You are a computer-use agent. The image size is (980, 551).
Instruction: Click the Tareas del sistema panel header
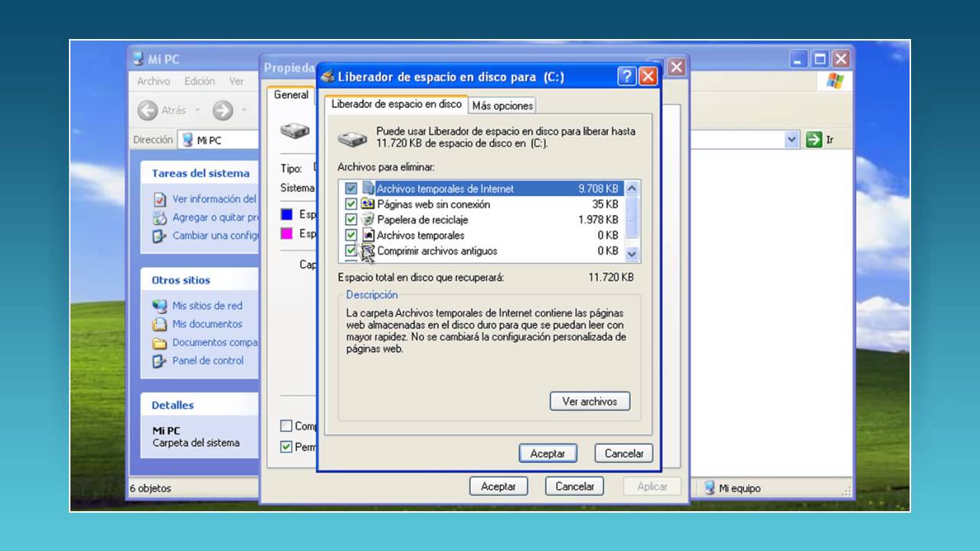[x=201, y=174]
